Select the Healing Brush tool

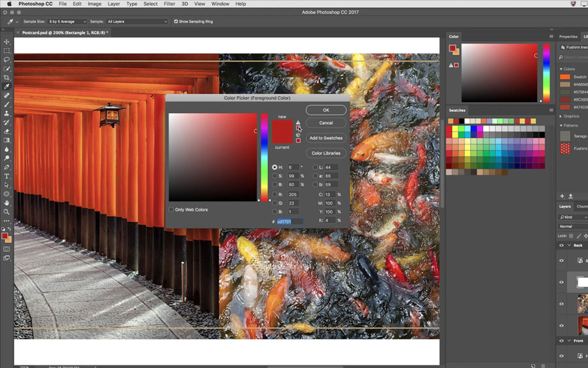point(7,95)
